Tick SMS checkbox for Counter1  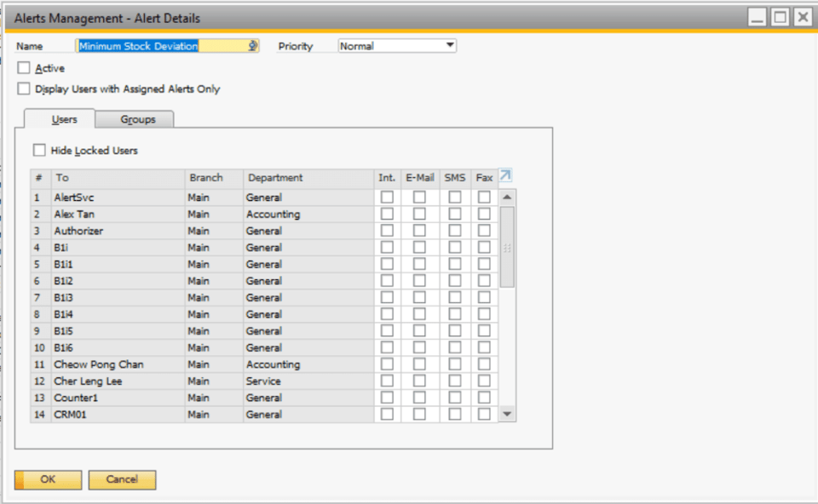pyautogui.click(x=455, y=397)
